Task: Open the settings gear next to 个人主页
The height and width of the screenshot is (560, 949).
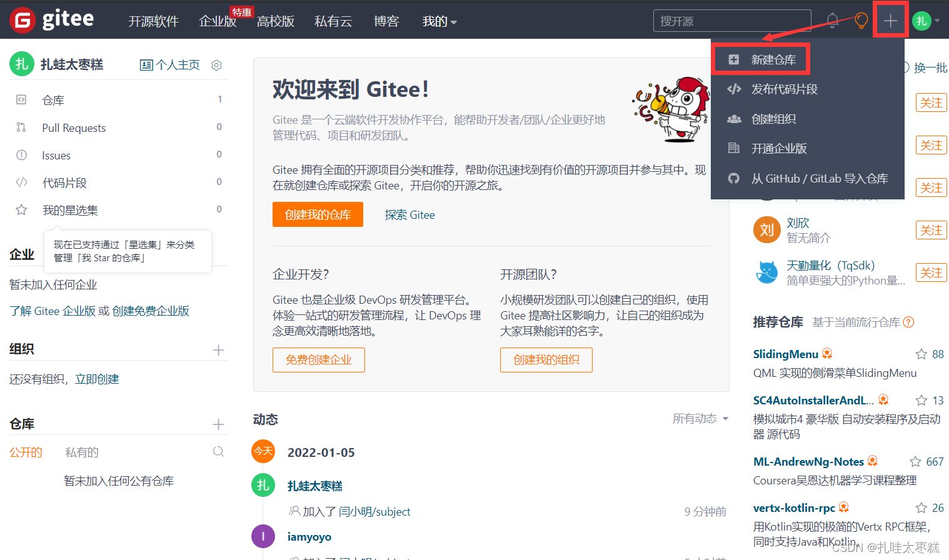Action: point(216,64)
